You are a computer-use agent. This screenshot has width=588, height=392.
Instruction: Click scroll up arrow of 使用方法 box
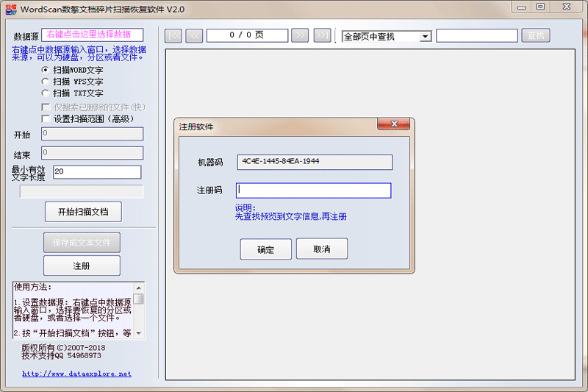(x=139, y=288)
